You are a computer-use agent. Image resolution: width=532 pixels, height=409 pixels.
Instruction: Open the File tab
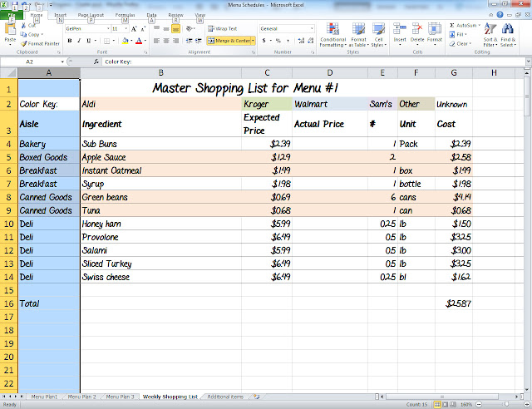11,15
